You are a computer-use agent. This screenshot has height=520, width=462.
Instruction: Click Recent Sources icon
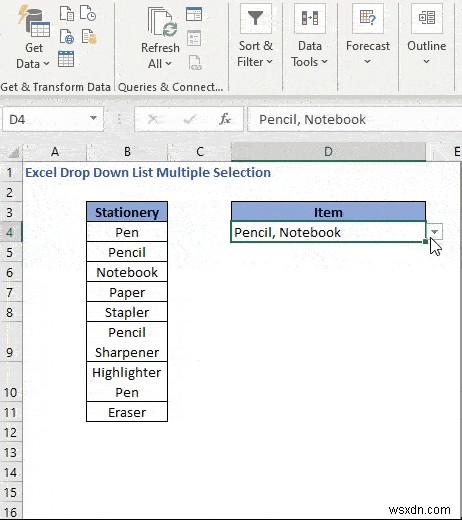pyautogui.click(x=88, y=13)
